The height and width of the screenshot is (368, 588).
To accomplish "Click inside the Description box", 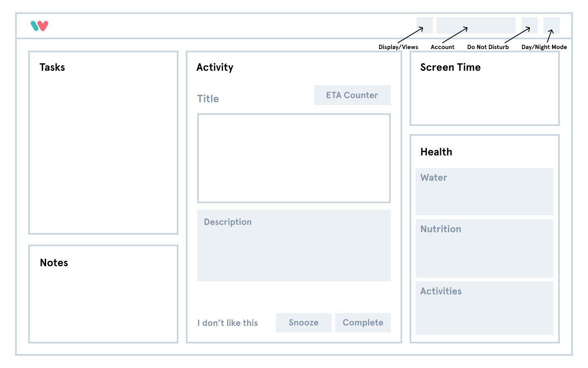I will coord(294,245).
